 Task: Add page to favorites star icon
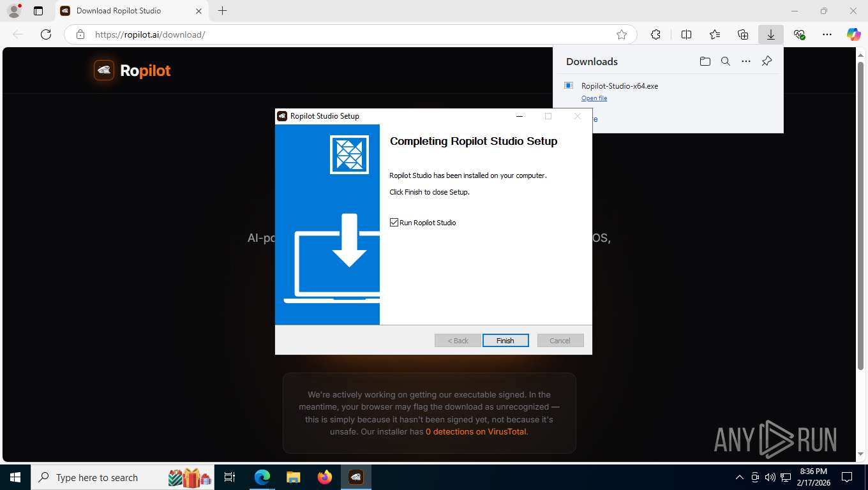(x=622, y=34)
